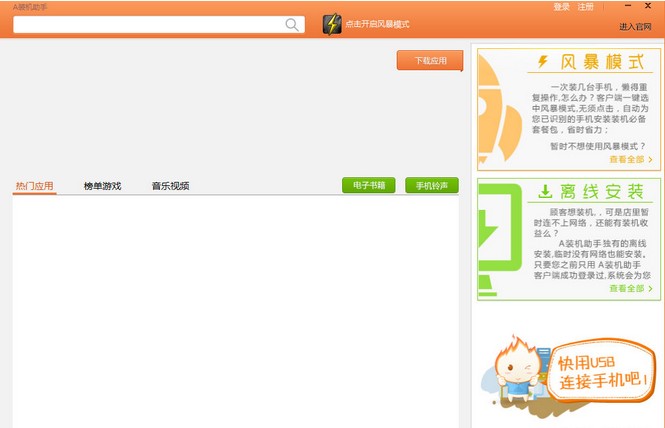Switch to the 榜单游戏 tab
Viewport: 665px width, 428px height.
pyautogui.click(x=102, y=186)
